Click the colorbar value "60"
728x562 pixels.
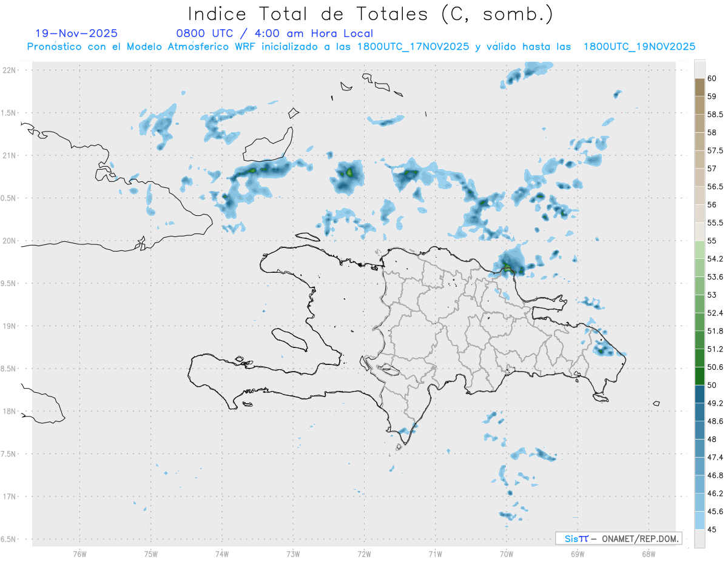tap(712, 78)
